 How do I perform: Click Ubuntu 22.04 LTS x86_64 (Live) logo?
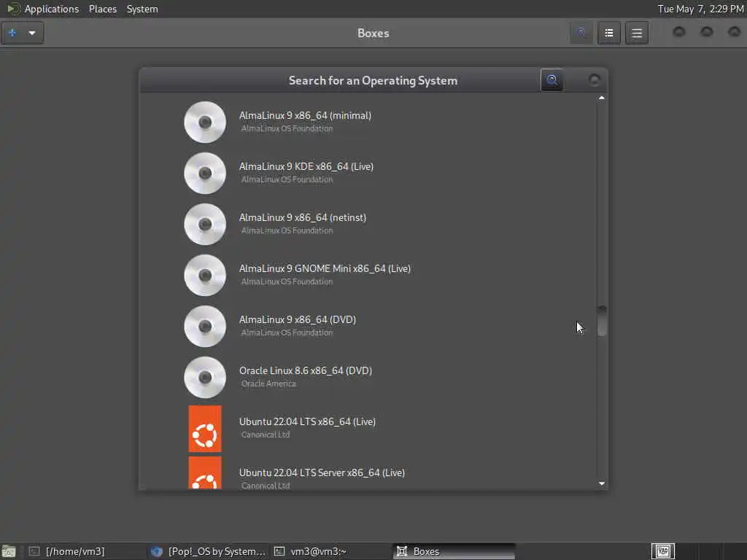tap(205, 429)
